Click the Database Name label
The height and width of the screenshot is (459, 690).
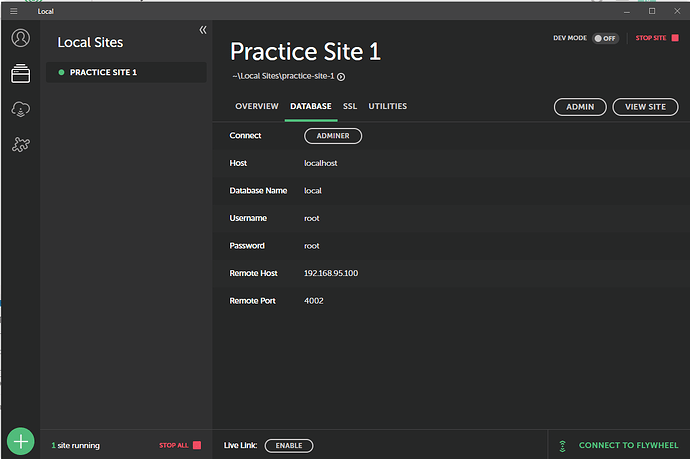pyautogui.click(x=258, y=191)
